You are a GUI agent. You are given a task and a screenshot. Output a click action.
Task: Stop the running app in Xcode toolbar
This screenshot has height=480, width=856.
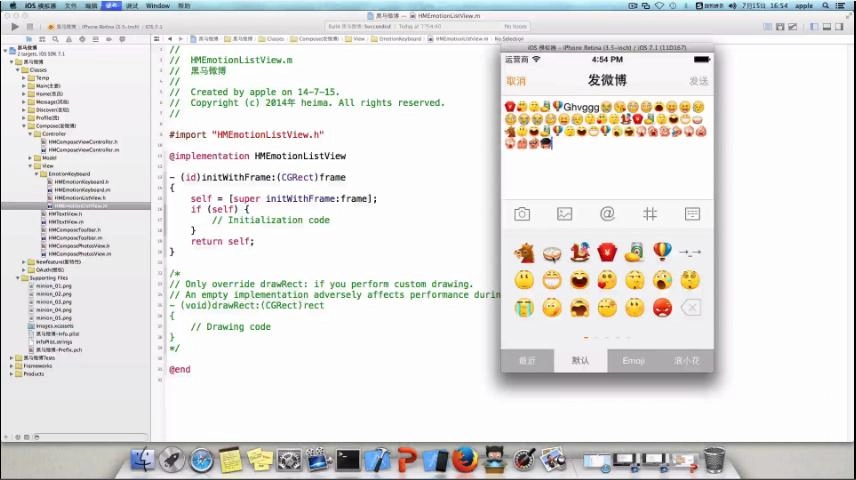(30, 26)
